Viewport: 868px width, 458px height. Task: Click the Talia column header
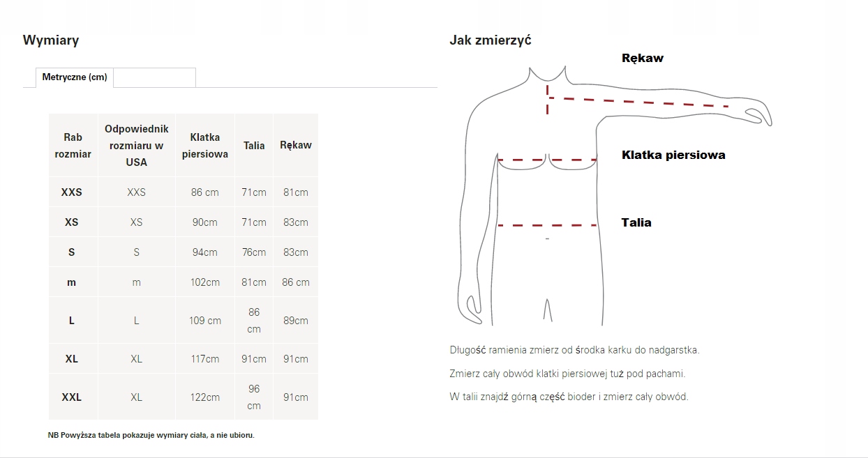coord(253,145)
